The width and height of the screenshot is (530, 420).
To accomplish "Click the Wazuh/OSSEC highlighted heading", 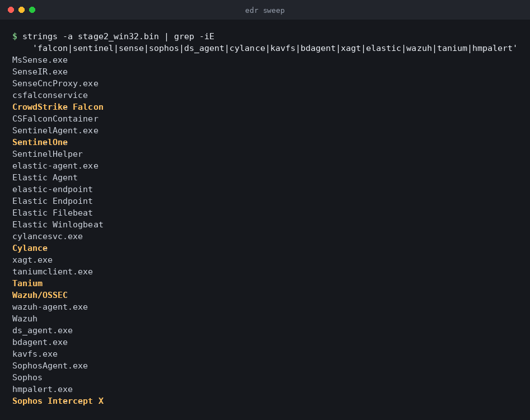I will tap(40, 295).
